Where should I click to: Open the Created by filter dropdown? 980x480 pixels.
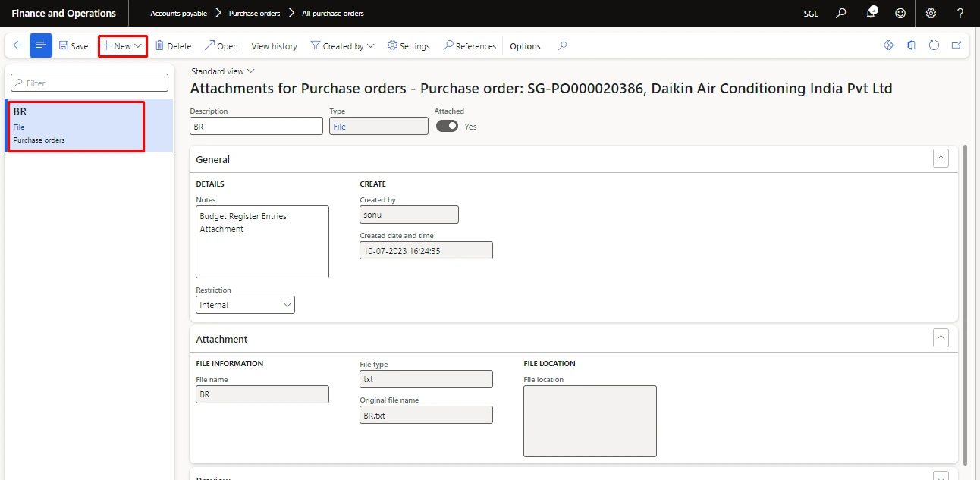(342, 46)
